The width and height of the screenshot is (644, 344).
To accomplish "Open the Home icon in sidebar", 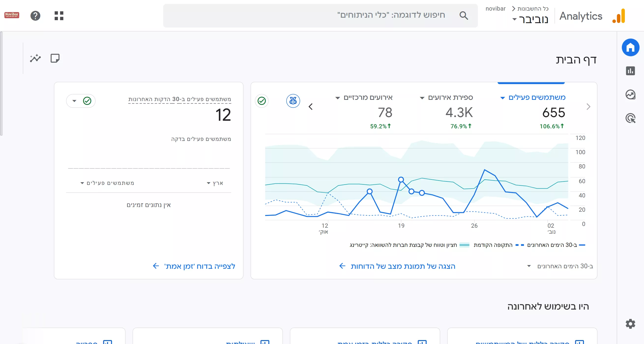I will (x=630, y=47).
